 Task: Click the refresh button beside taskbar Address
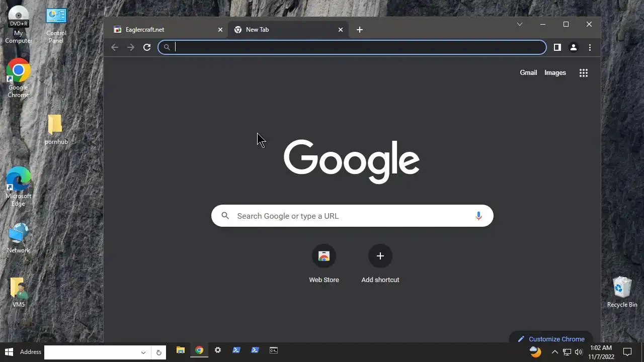[158, 352]
